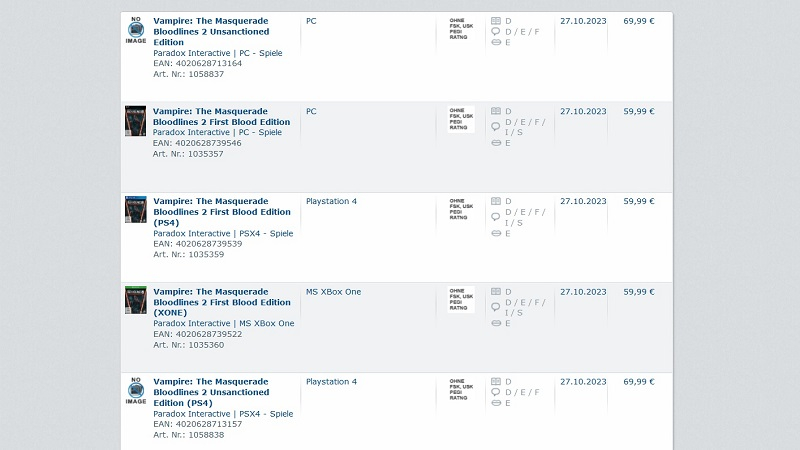Click the speech bubble icon for First Blood Edition (PS4)

pos(496,213)
